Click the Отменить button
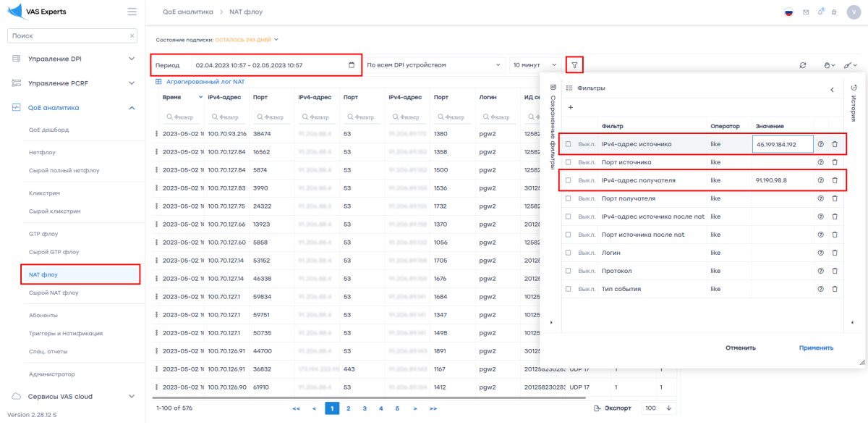The image size is (868, 425). 741,348
